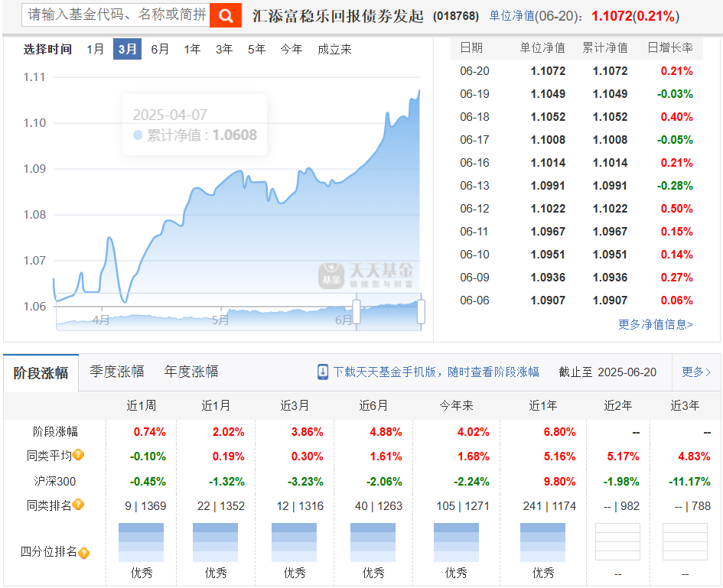Select the 3月 time range
This screenshot has width=723, height=588.
click(127, 49)
